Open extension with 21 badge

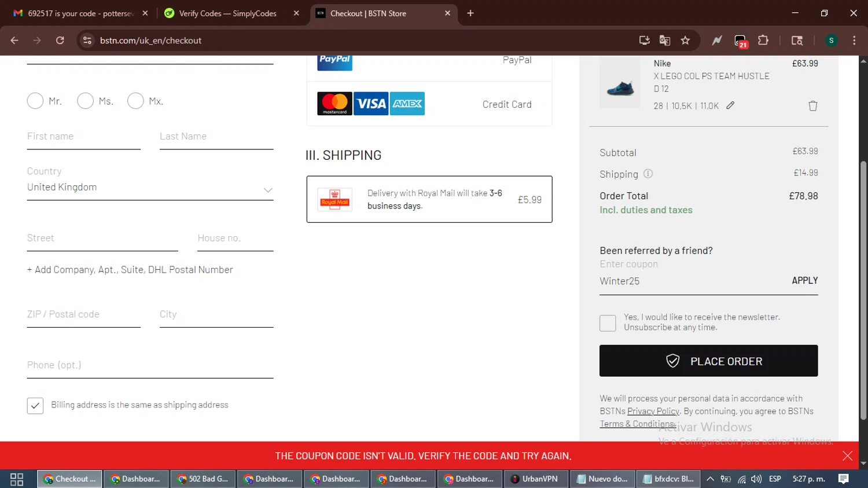pyautogui.click(x=741, y=41)
